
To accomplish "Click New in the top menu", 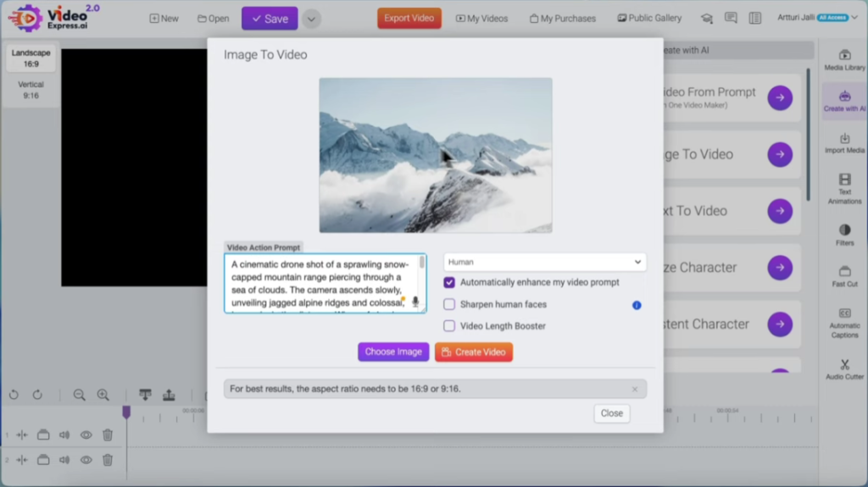I will tap(164, 19).
